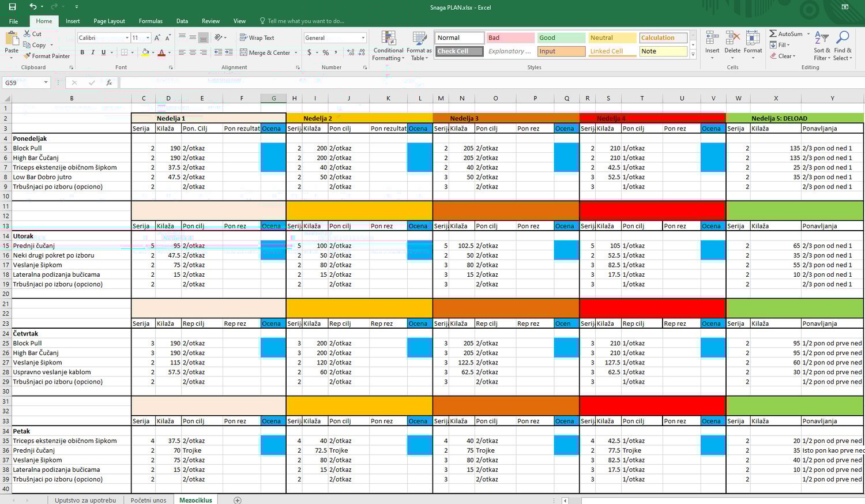Expand the Name Box dropdown arrow
This screenshot has height=504, width=865.
[46, 82]
